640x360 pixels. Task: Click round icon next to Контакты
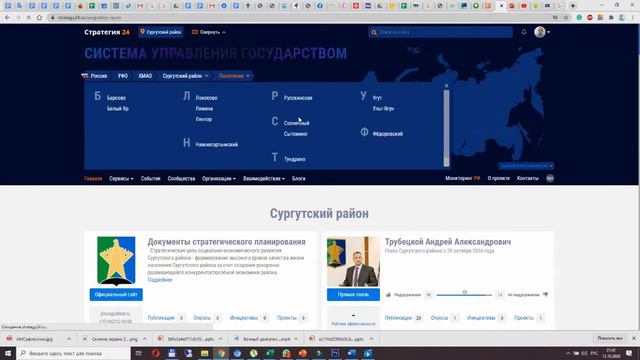(550, 178)
